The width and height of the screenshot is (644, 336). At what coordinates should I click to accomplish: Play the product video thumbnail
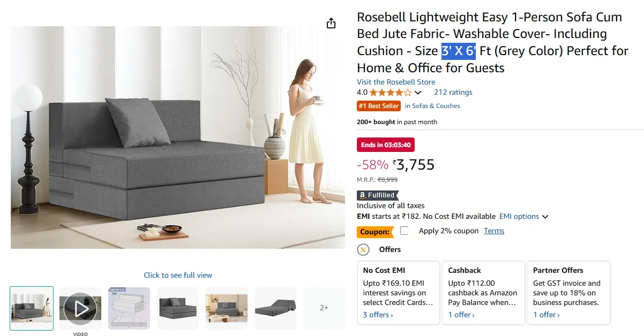[80, 308]
